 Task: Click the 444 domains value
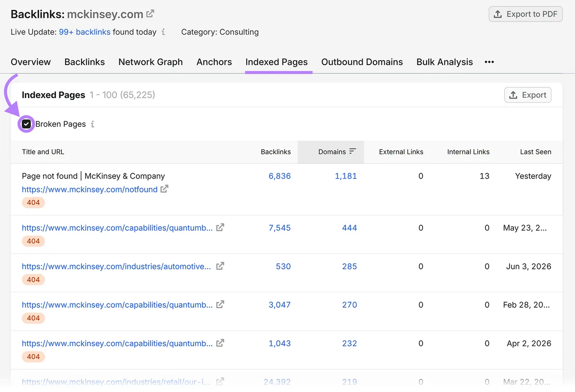point(349,228)
